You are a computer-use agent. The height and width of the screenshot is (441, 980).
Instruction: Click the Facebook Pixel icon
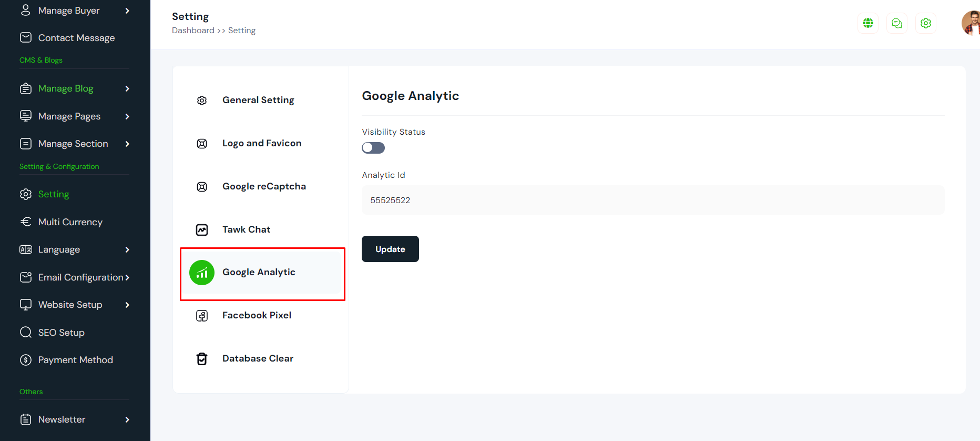(202, 316)
